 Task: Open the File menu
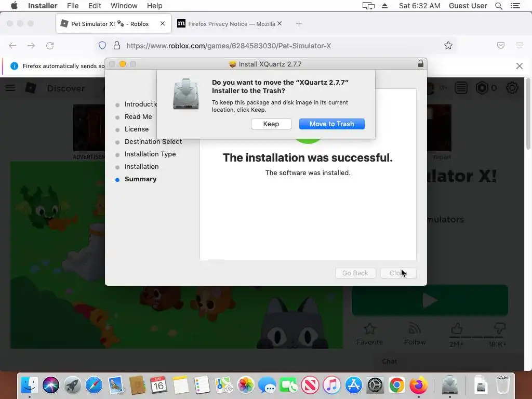coord(73,6)
